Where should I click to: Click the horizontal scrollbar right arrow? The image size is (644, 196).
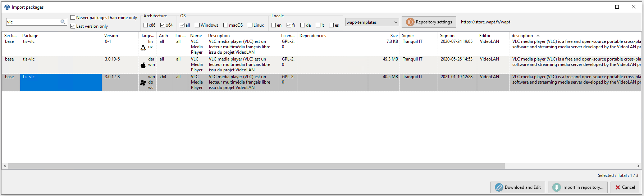pos(638,166)
